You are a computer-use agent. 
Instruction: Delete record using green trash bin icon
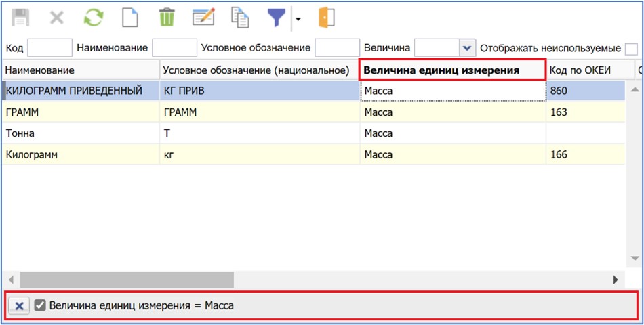tap(166, 18)
